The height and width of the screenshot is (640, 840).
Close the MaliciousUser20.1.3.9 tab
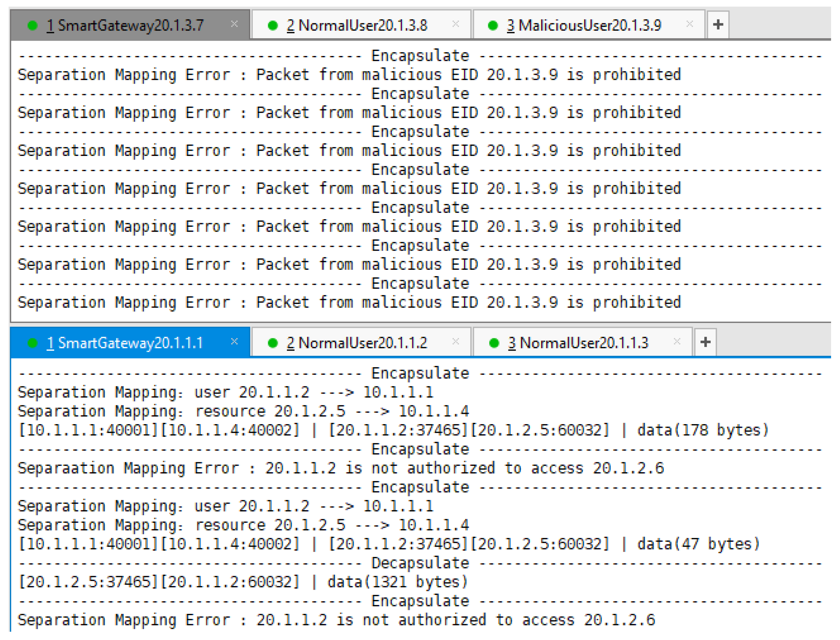[x=689, y=24]
